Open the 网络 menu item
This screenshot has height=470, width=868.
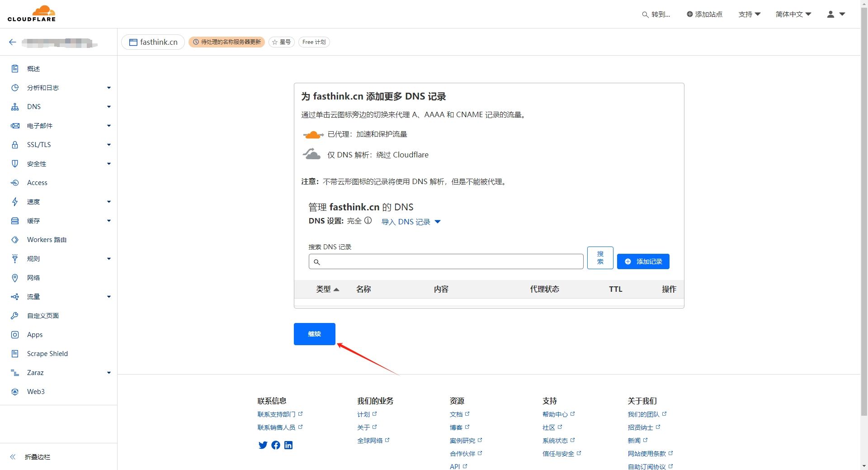(x=33, y=278)
